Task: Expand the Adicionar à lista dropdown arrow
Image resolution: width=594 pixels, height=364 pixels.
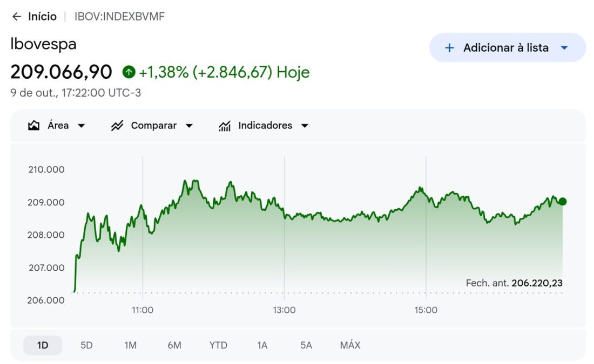Action: tap(564, 47)
